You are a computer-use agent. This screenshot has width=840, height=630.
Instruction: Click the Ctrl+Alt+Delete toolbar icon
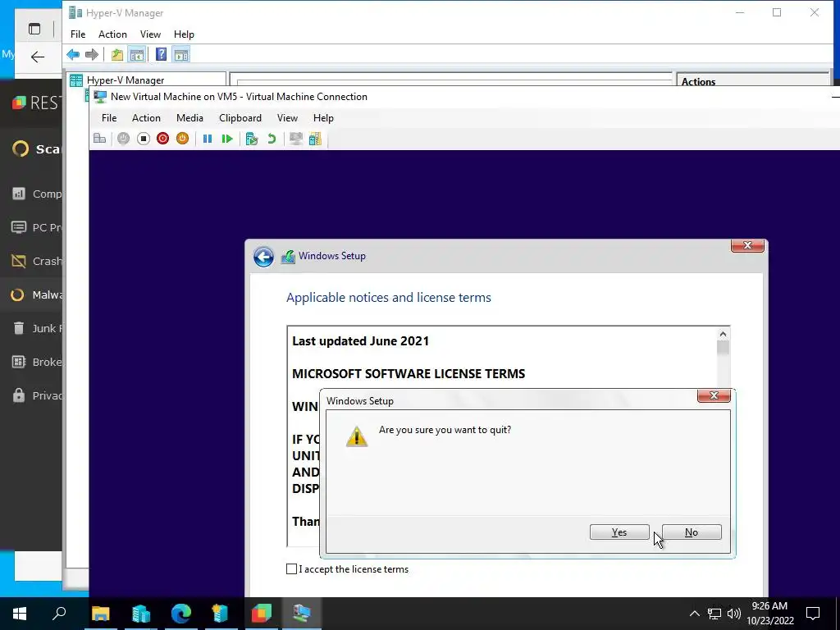(x=99, y=139)
